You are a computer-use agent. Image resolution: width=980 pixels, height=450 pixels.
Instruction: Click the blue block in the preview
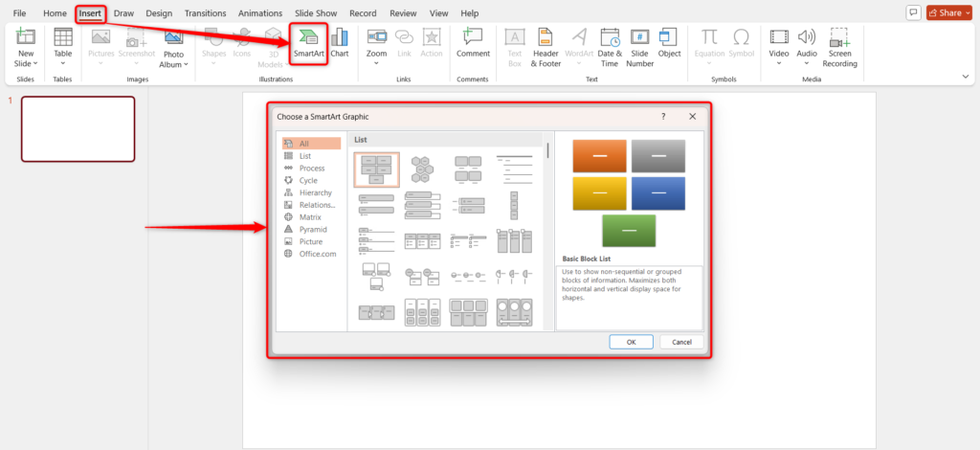(658, 193)
